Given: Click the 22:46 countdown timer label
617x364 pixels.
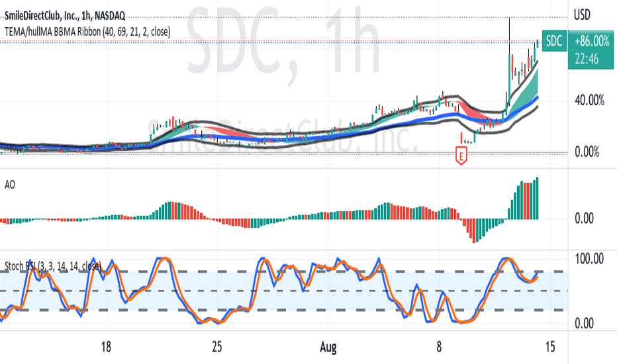Looking at the screenshot, I should pyautogui.click(x=587, y=59).
